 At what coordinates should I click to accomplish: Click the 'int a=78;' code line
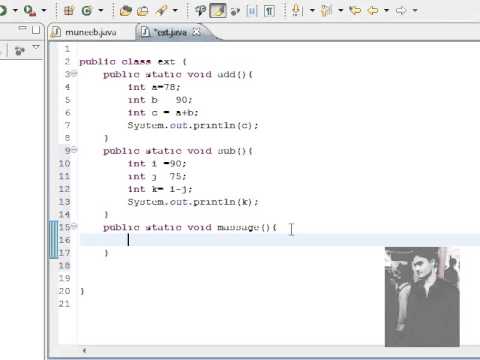154,87
